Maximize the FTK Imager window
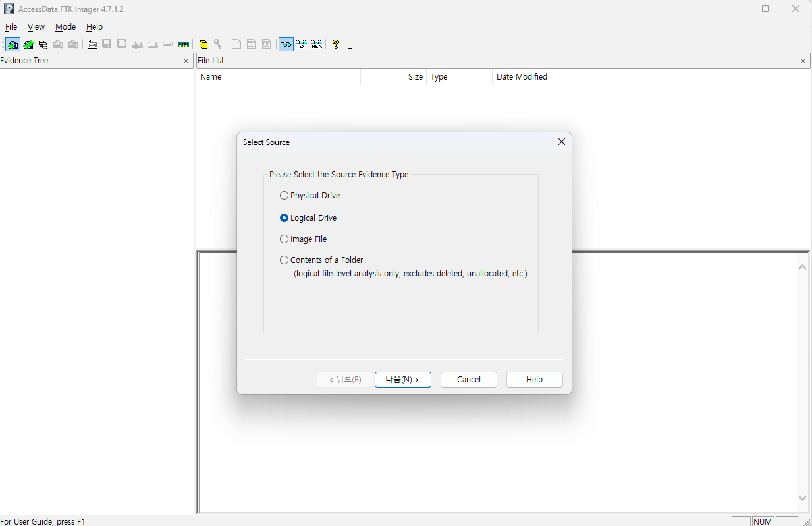The height and width of the screenshot is (526, 812). (765, 9)
